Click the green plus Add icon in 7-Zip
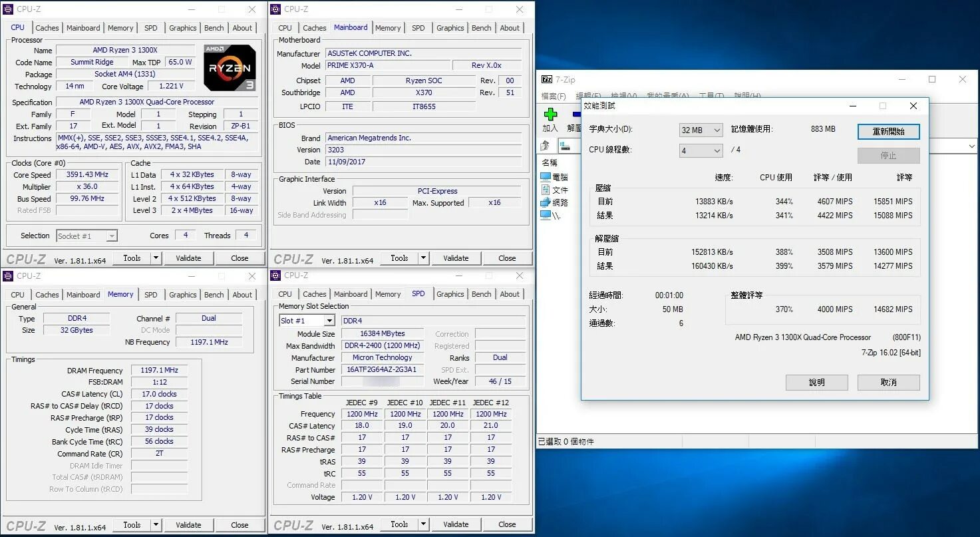980x537 pixels. (550, 114)
